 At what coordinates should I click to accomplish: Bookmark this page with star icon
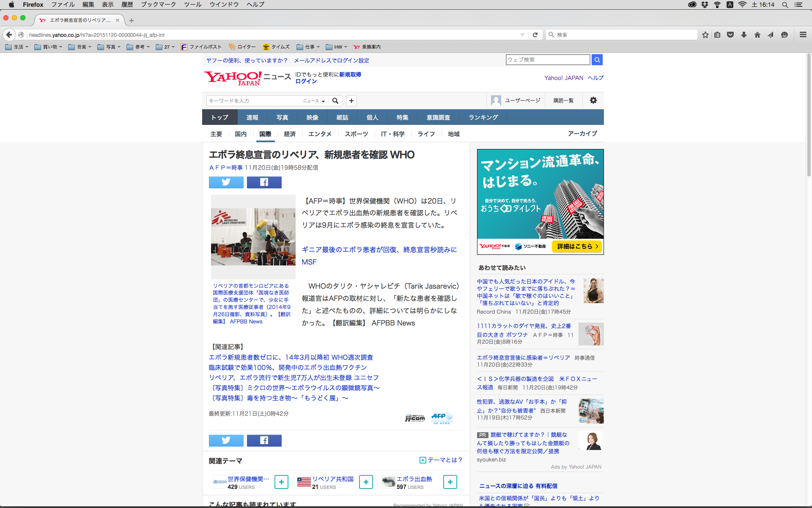click(705, 35)
